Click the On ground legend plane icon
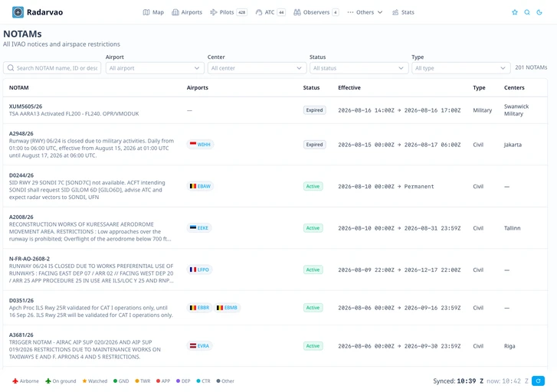This screenshot has width=557, height=392. (x=48, y=381)
